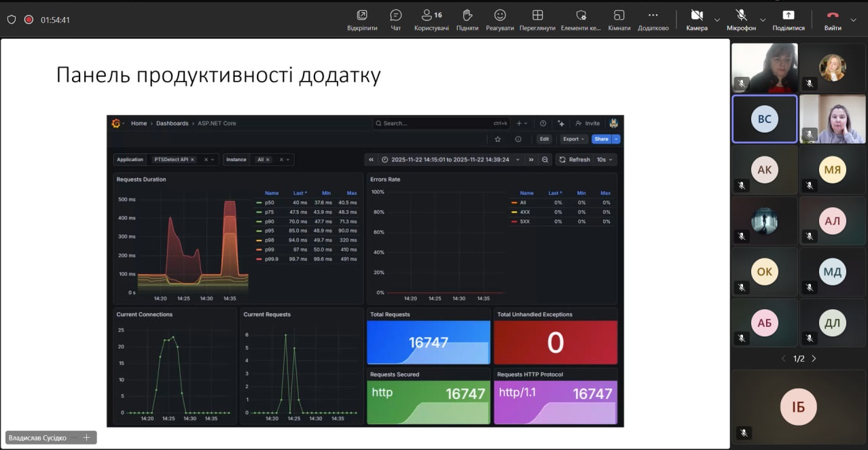Click the Поділитися share button

tap(788, 16)
